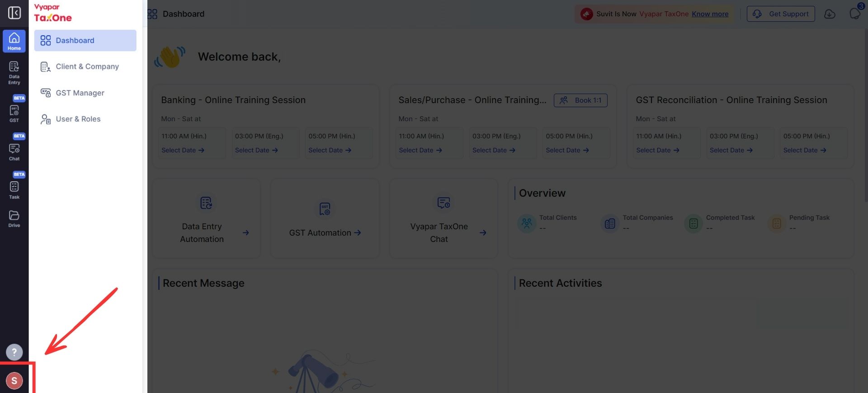The height and width of the screenshot is (393, 868).
Task: Click the Vyapar TaxOne Chat card icon
Action: pos(443,203)
